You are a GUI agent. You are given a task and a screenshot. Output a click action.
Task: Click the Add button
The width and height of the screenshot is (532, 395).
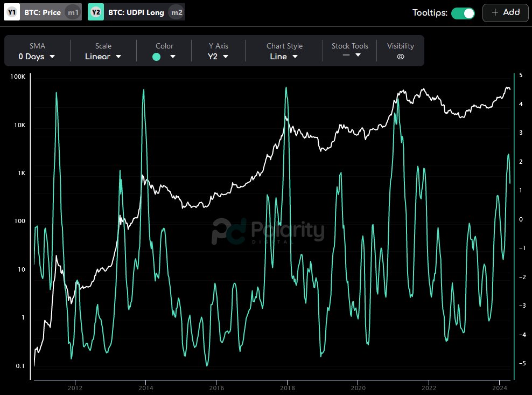pyautogui.click(x=505, y=13)
